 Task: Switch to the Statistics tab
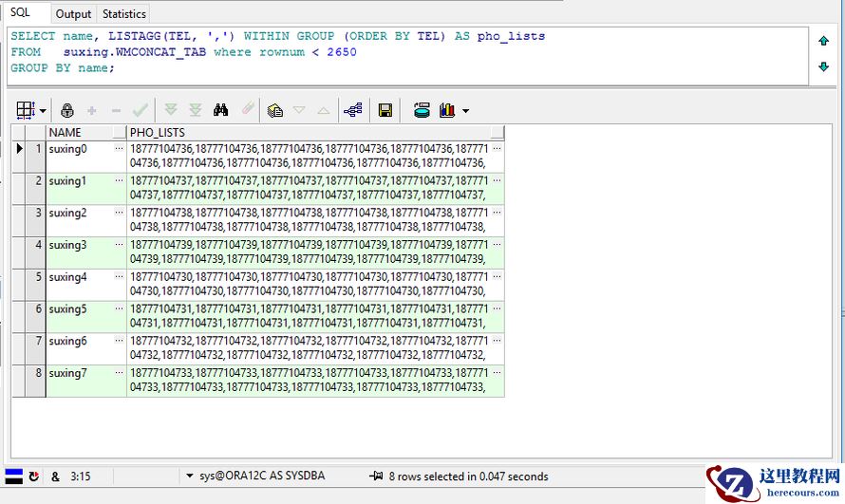[124, 13]
